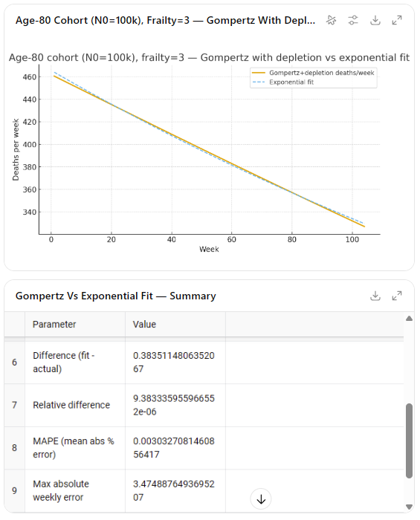Image resolution: width=420 pixels, height=520 pixels.
Task: Download the Summary table
Action: click(x=375, y=296)
